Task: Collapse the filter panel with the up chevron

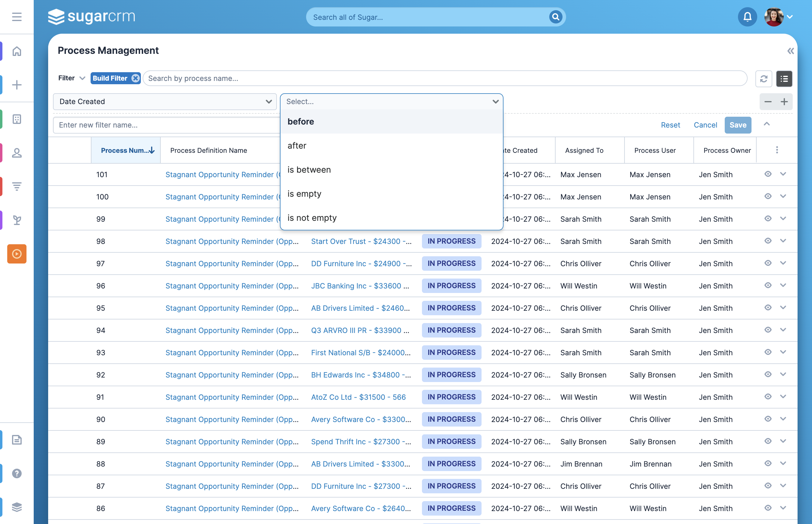Action: tap(767, 124)
